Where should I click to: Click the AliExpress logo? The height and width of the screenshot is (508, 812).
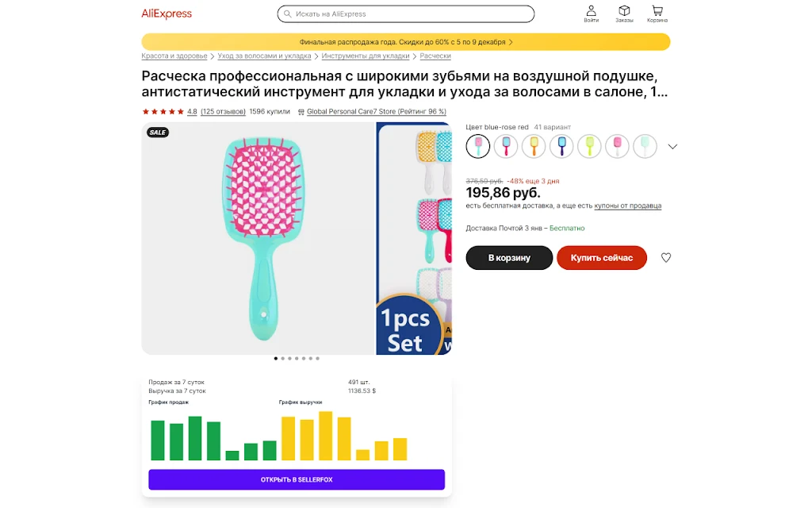pyautogui.click(x=167, y=14)
